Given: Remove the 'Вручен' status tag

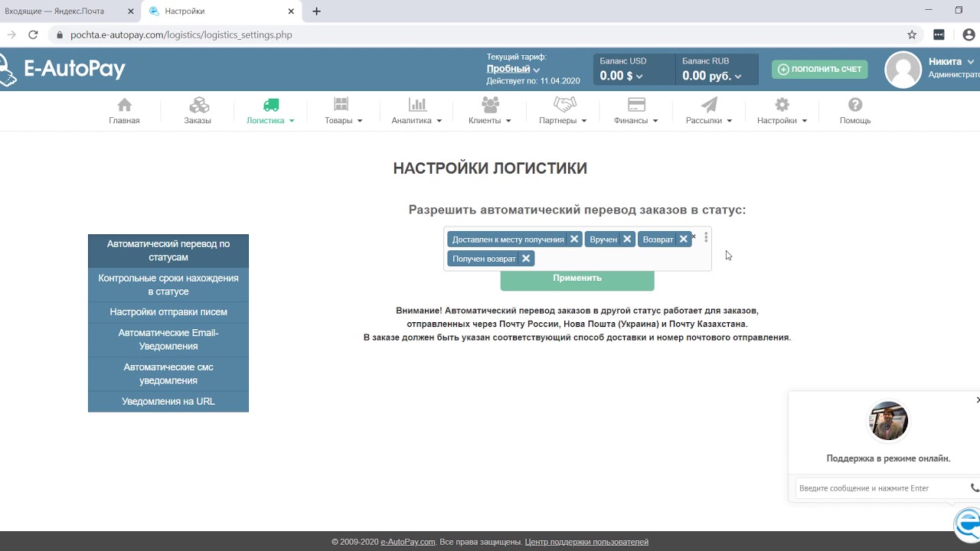Looking at the screenshot, I should pos(627,239).
